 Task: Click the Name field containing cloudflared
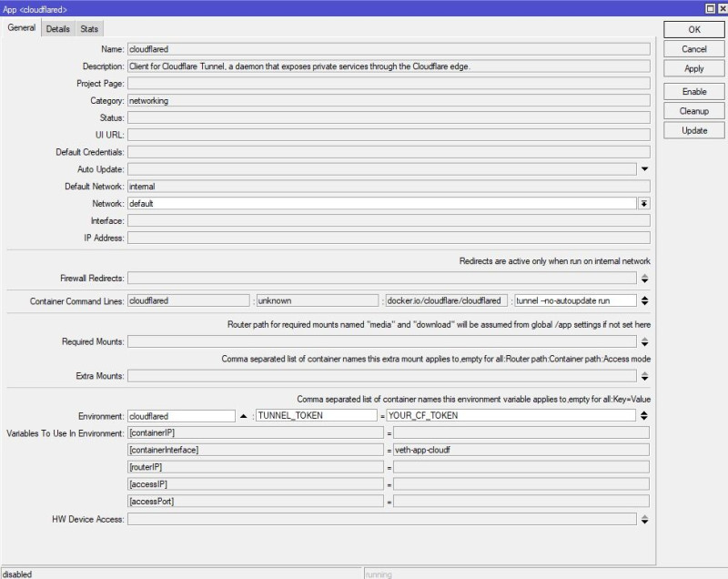tap(389, 49)
